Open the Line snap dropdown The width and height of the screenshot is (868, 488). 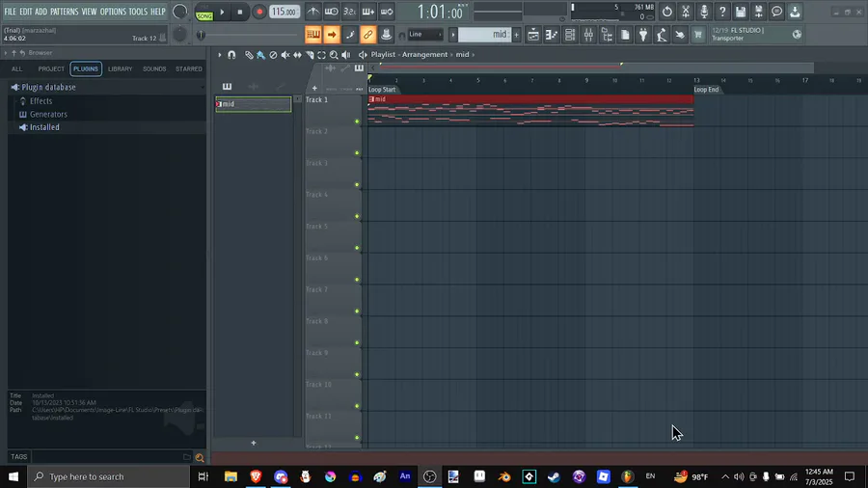click(425, 35)
